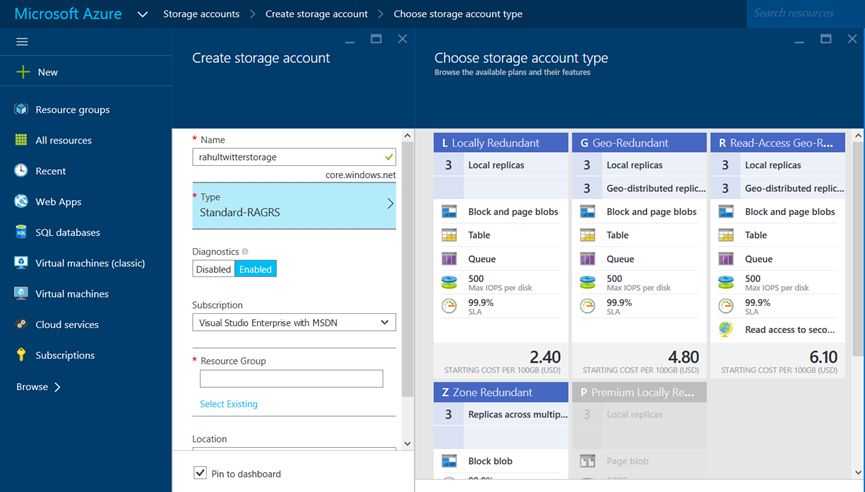The height and width of the screenshot is (492, 865).
Task: Go to Create storage account breadcrumb
Action: (316, 14)
